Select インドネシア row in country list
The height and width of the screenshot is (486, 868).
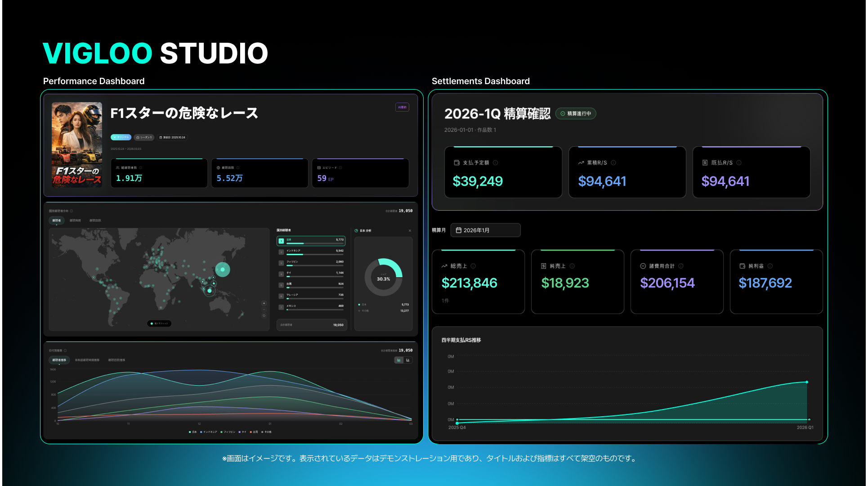pos(311,252)
